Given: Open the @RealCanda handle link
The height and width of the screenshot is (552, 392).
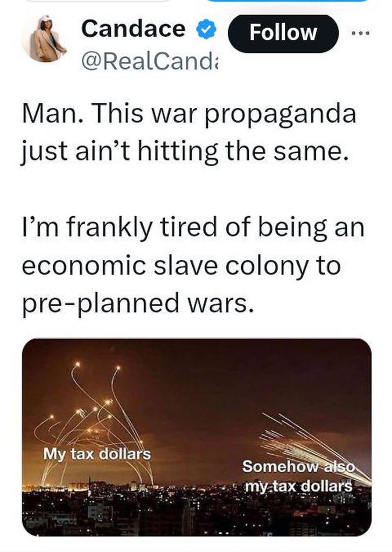Looking at the screenshot, I should (x=149, y=61).
